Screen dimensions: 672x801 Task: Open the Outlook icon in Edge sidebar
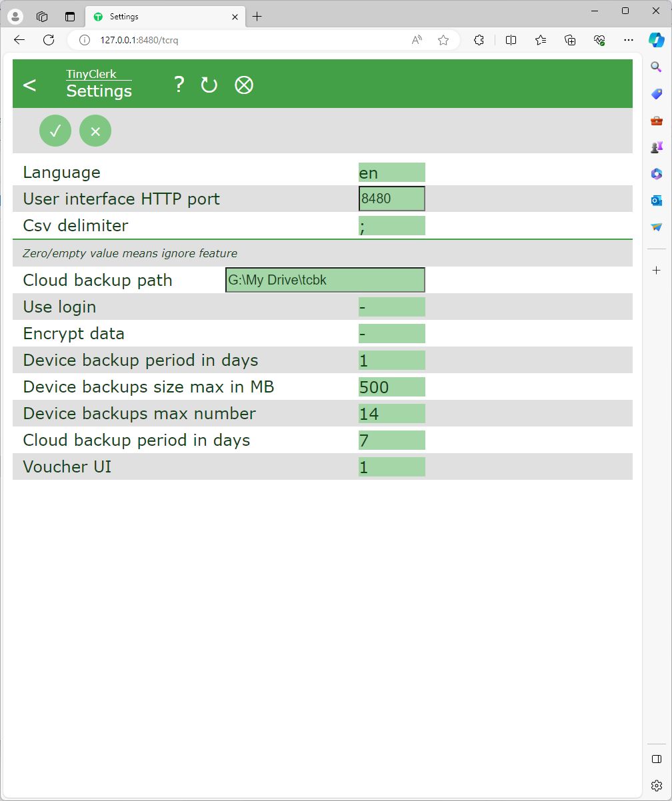(x=656, y=201)
